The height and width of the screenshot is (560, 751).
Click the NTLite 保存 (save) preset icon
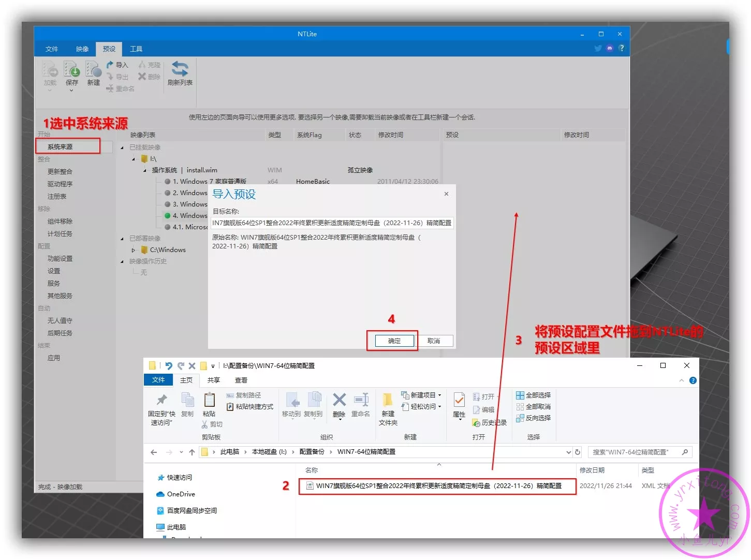pyautogui.click(x=71, y=69)
